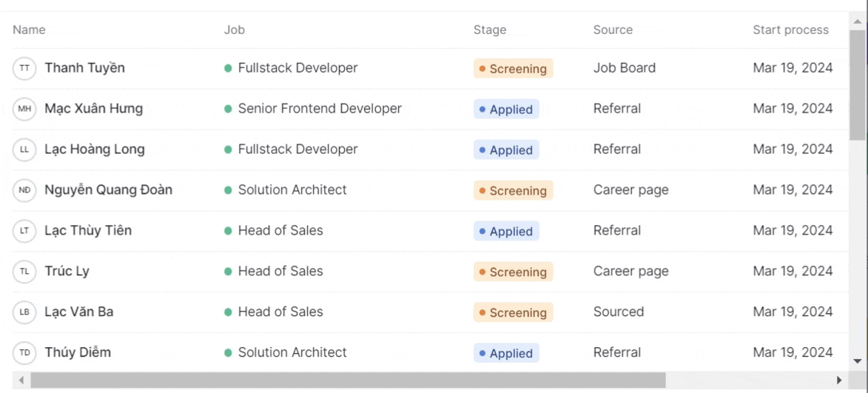Select the Trúc Ly candidate name
Image resolution: width=868 pixels, height=393 pixels.
pyautogui.click(x=67, y=272)
